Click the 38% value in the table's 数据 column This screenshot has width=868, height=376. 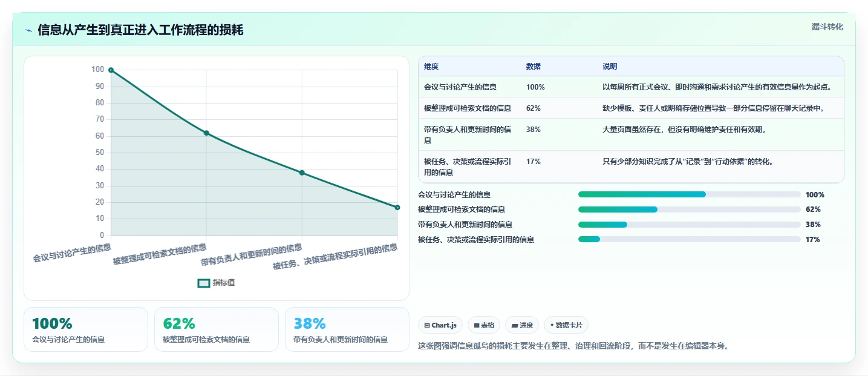point(534,130)
